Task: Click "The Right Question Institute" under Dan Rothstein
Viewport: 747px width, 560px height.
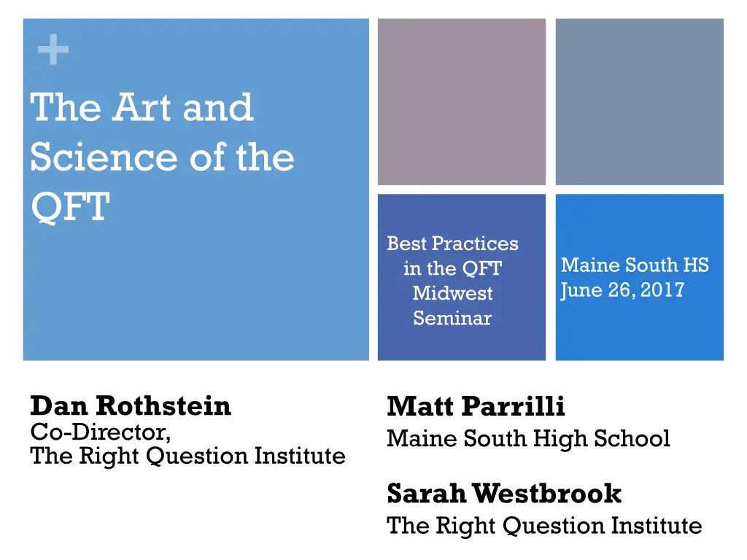Action: (187, 456)
